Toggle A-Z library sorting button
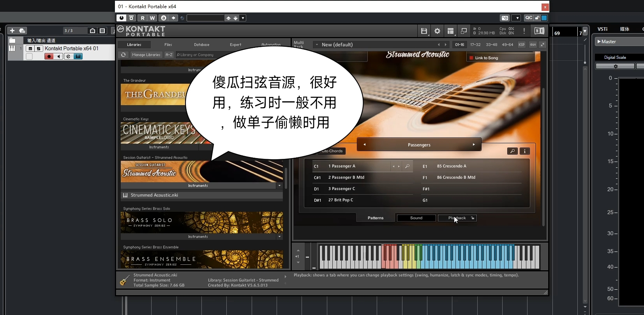 169,55
